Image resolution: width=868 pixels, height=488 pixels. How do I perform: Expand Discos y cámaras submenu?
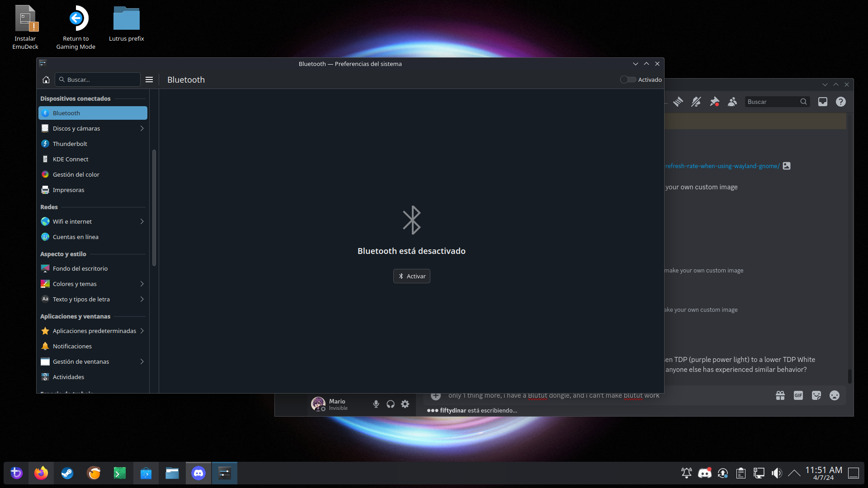(x=142, y=128)
